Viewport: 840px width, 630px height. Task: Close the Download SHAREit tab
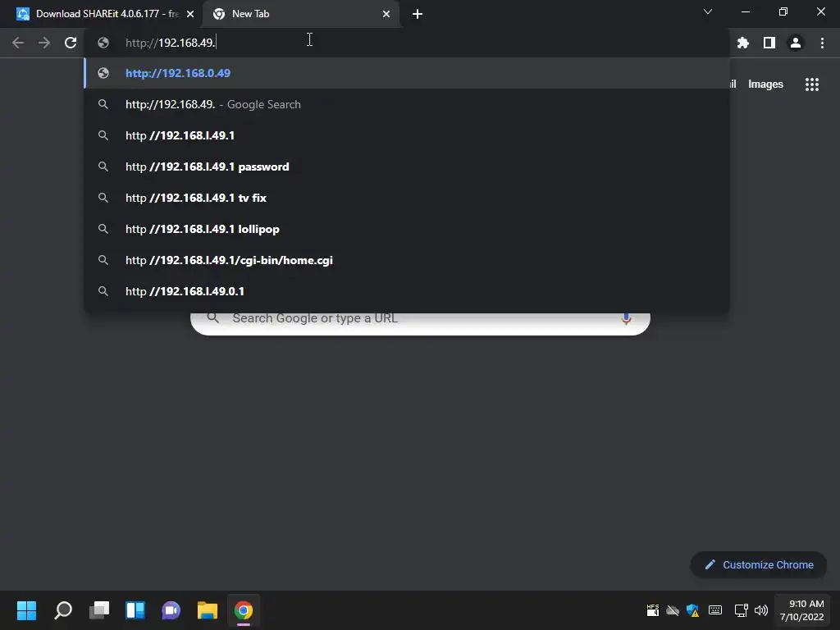click(190, 14)
